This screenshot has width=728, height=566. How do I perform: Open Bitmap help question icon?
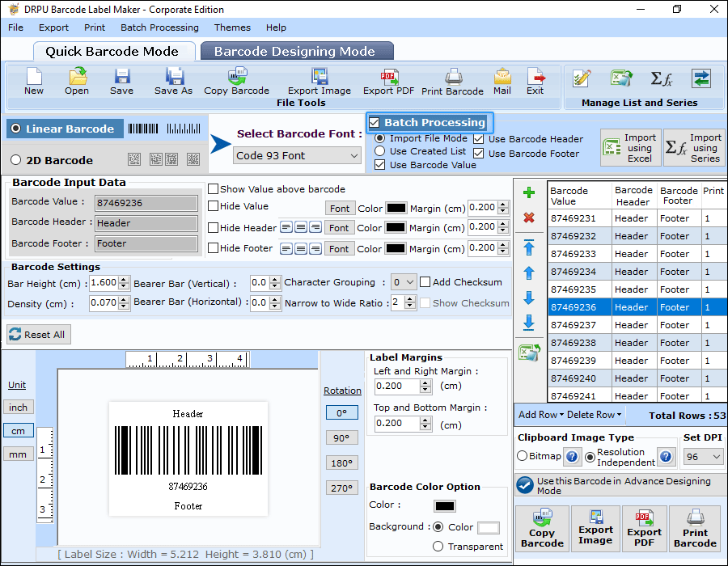pos(572,457)
